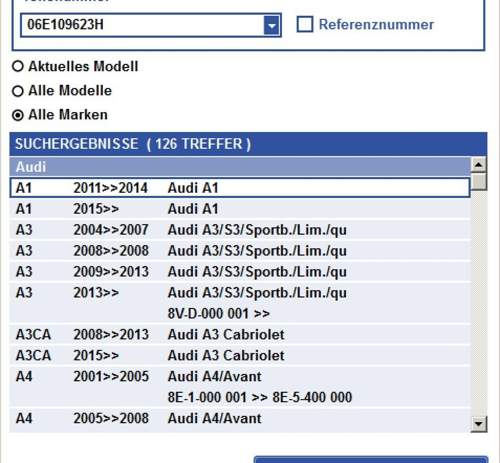Click into the 06E109623H part number field
Viewport: 500px width, 463px height.
(x=142, y=25)
